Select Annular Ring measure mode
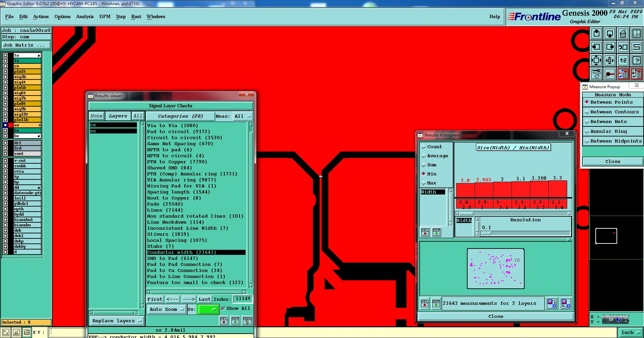Viewport: 644px width, 338px height. tap(613, 131)
